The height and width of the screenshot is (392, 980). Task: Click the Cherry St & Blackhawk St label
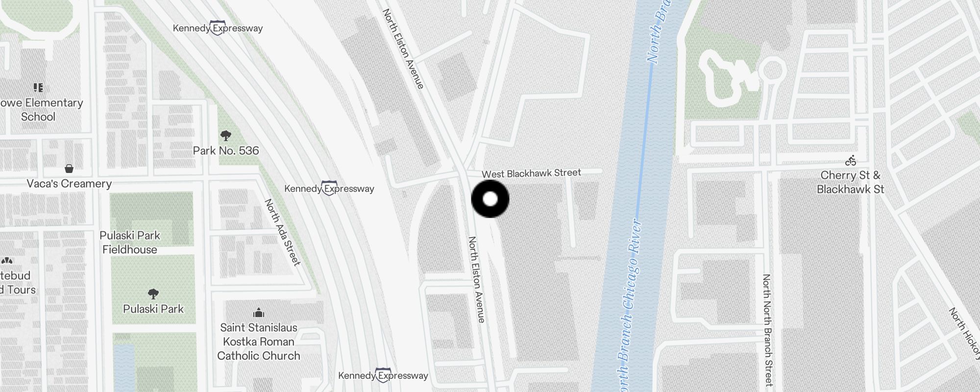click(x=851, y=182)
